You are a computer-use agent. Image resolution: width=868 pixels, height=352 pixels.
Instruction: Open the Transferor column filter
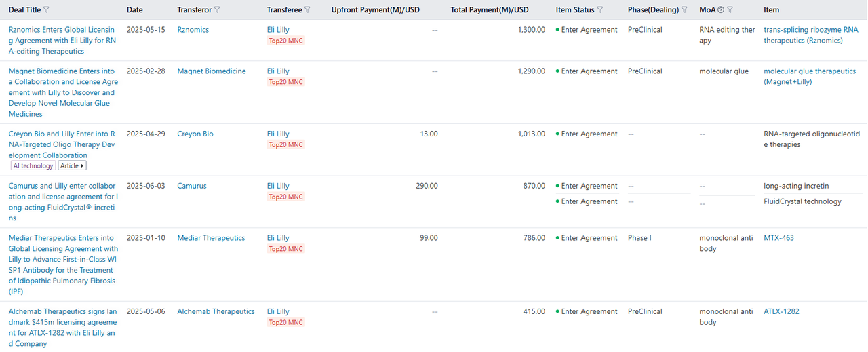click(217, 10)
